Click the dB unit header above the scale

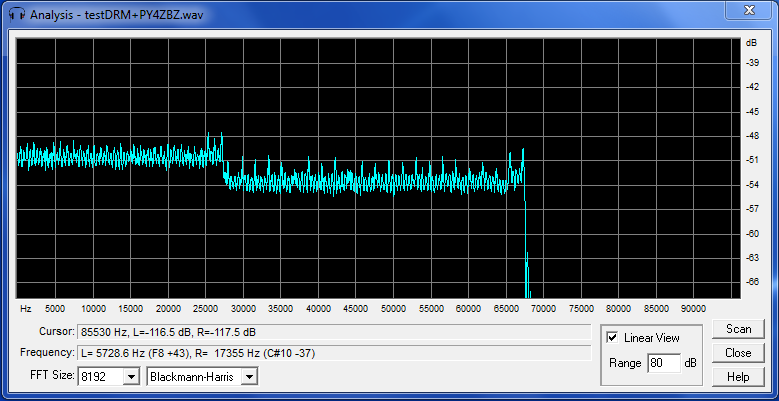click(751, 43)
